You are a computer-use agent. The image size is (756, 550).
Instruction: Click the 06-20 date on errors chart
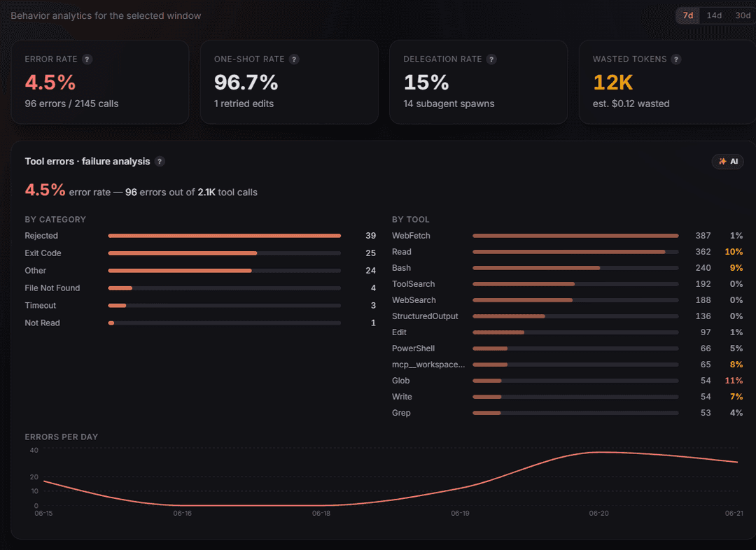[598, 514]
